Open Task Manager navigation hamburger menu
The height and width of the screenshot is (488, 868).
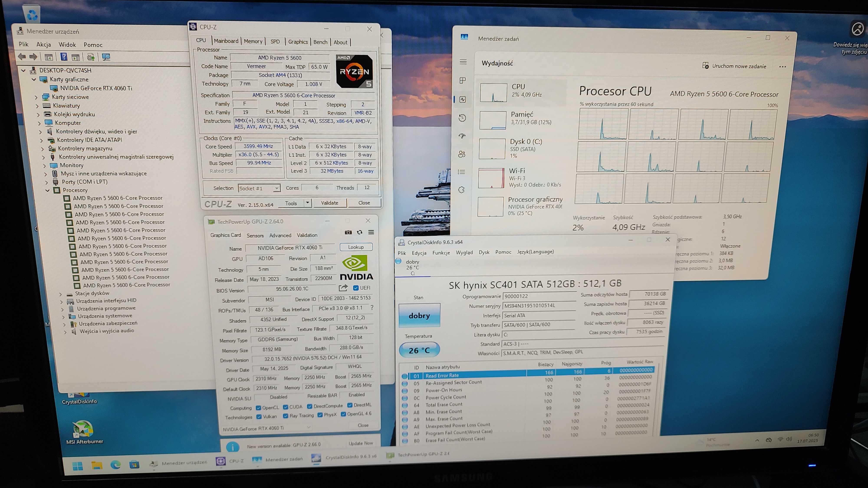click(x=463, y=62)
